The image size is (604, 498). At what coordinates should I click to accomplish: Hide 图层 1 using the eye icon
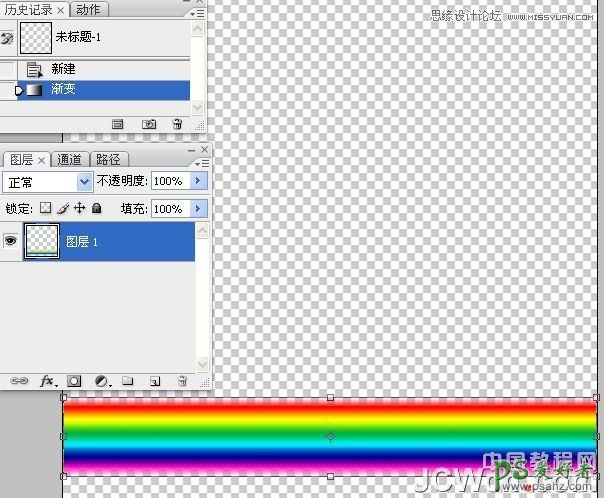click(x=11, y=241)
